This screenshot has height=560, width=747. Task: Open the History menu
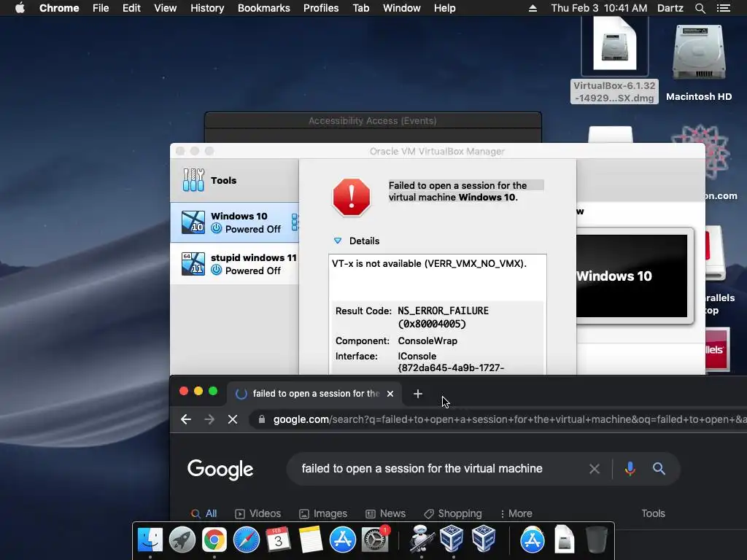[x=207, y=8]
